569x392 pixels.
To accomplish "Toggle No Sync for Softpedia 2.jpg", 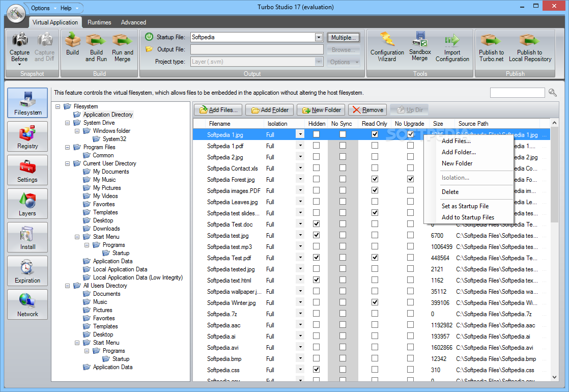I will [343, 157].
